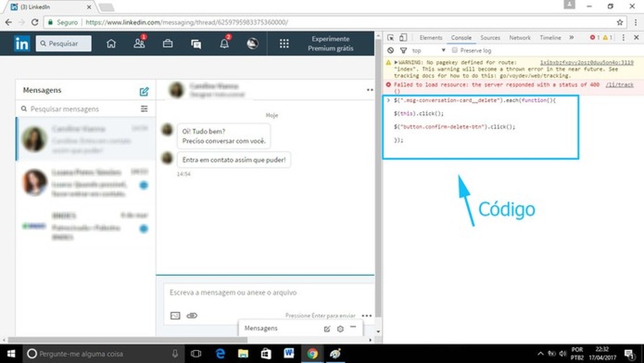Show hidden system tray icons chevron
Viewport: 644px width, 363px height.
[541, 354]
